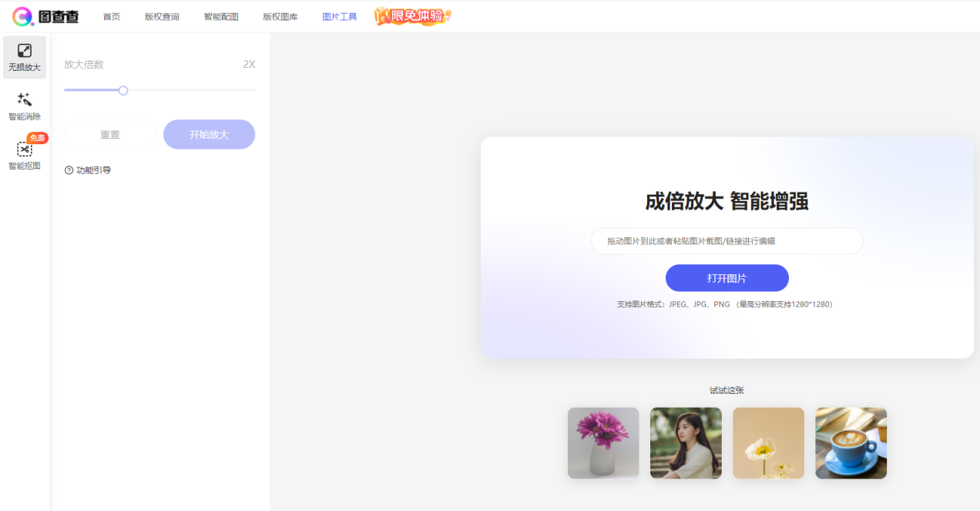Click the 开始放大 button
This screenshot has height=511, width=980.
209,134
